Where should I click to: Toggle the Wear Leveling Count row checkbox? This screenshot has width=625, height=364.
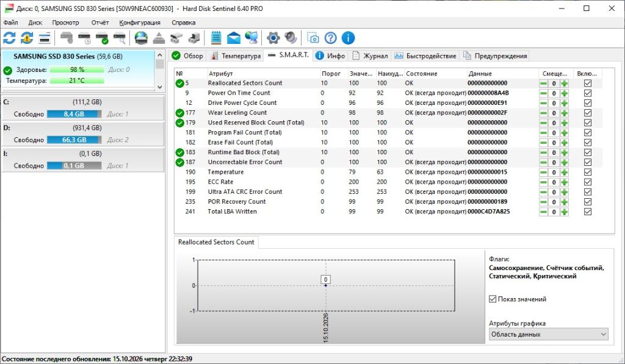coord(588,113)
